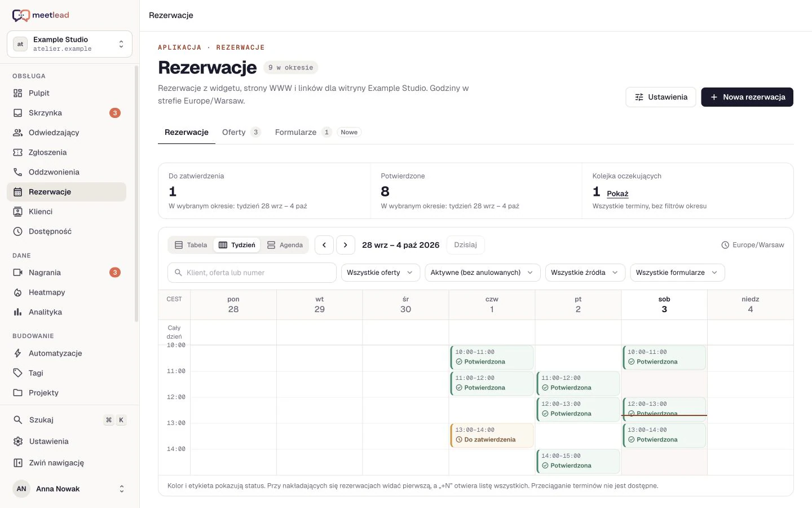This screenshot has width=812, height=508.
Task: Open Heatmapy flame icon
Action: pos(18,292)
